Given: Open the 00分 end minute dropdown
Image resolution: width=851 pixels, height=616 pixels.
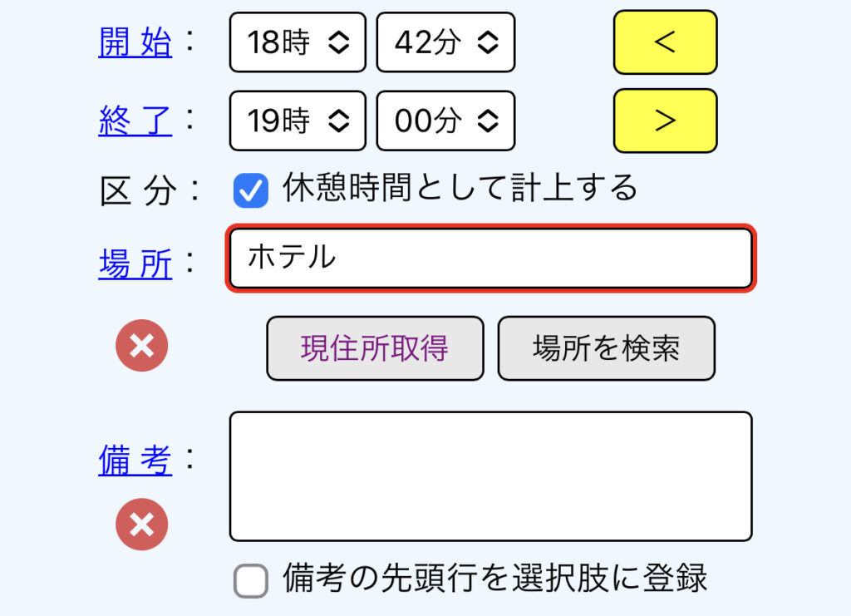Looking at the screenshot, I should point(445,121).
